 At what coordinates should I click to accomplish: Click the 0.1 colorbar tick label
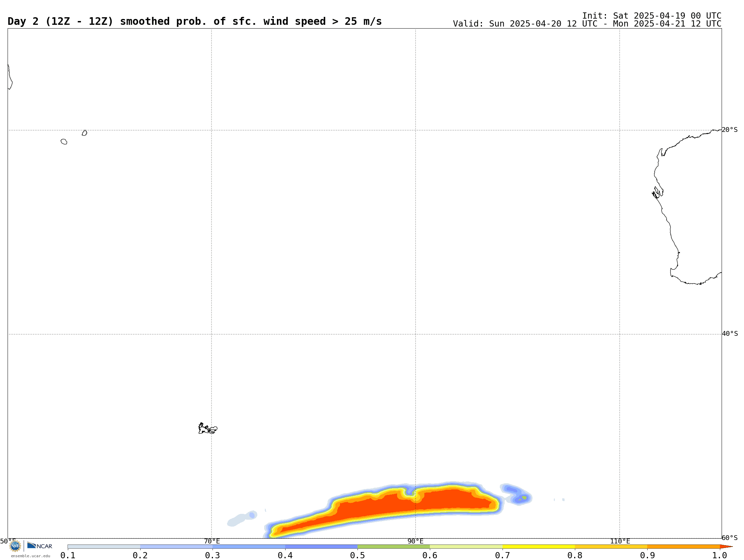click(x=68, y=555)
